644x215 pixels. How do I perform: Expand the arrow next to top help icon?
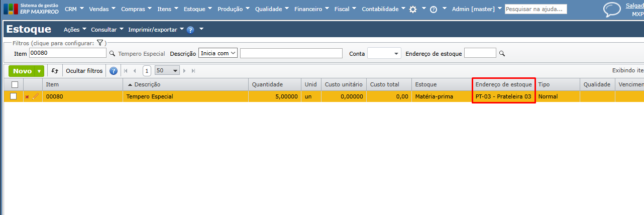pos(445,9)
